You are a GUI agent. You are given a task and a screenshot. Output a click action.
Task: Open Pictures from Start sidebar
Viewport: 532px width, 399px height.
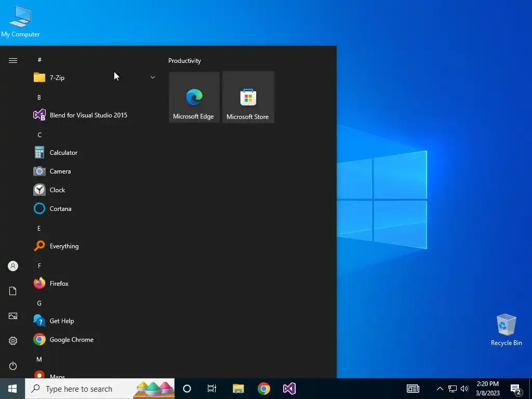coord(13,316)
